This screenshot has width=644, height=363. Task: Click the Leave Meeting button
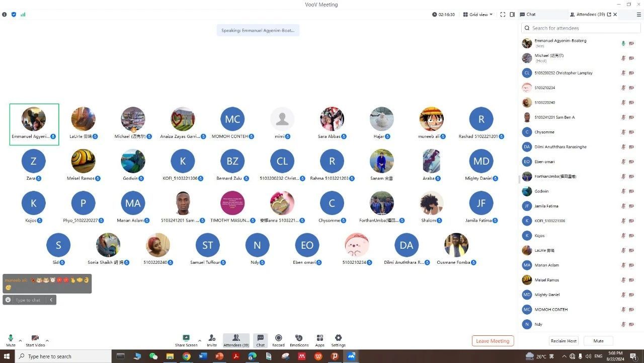pos(493,341)
